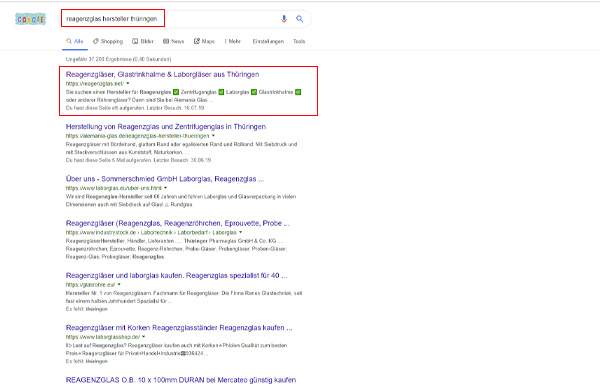Open result 'Reagenzgläser, Glastrinkhalme & Laborgläser aus Thüringen'
Screen dimensions: 600x384
click(163, 75)
